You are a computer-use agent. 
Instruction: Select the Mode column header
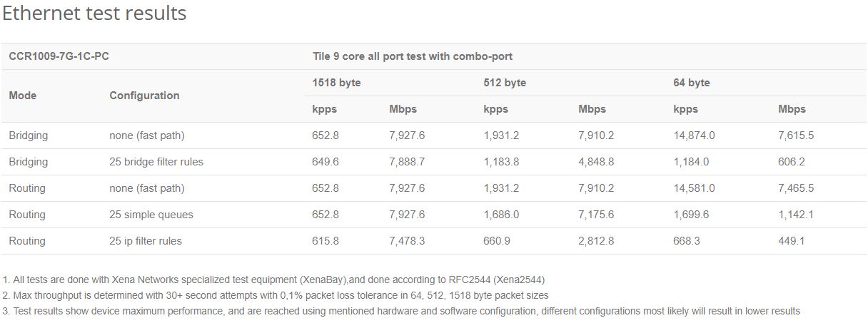pyautogui.click(x=23, y=96)
